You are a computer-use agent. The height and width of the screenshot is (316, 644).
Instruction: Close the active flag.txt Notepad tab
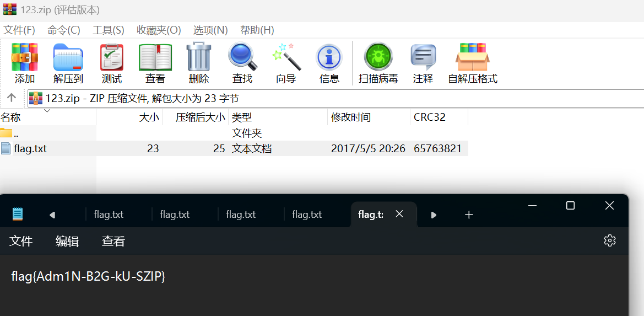(399, 214)
